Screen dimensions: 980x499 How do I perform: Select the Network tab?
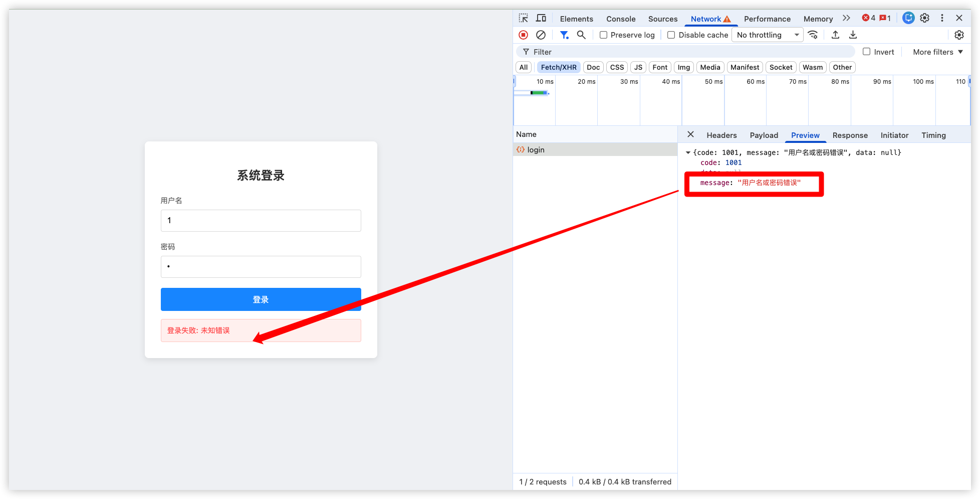(x=706, y=19)
